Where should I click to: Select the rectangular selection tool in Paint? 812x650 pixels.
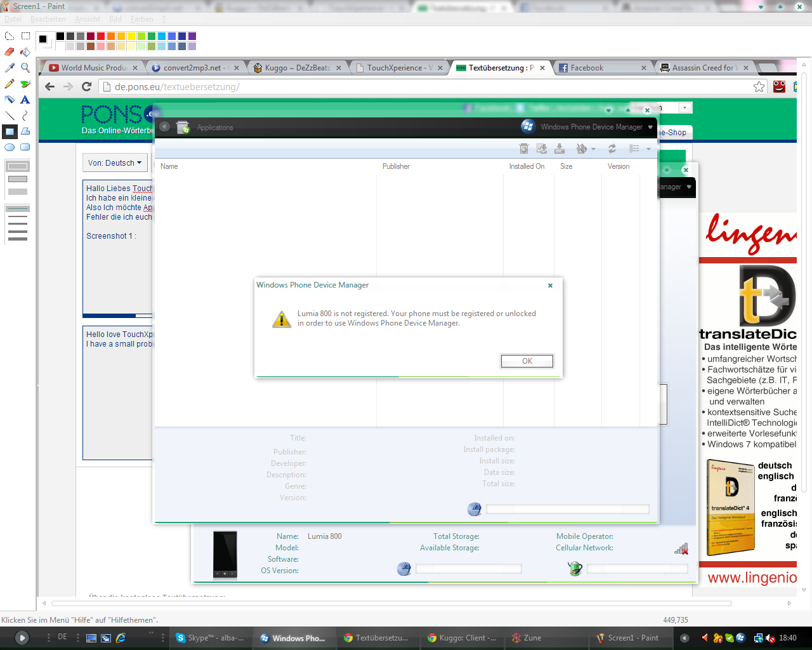click(x=25, y=36)
